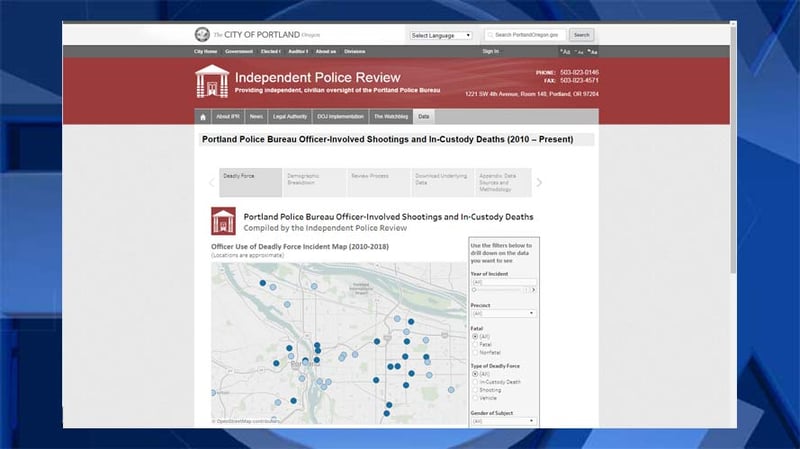Open the DOJ Implementation tab
Image resolution: width=800 pixels, height=449 pixels.
pyautogui.click(x=340, y=117)
